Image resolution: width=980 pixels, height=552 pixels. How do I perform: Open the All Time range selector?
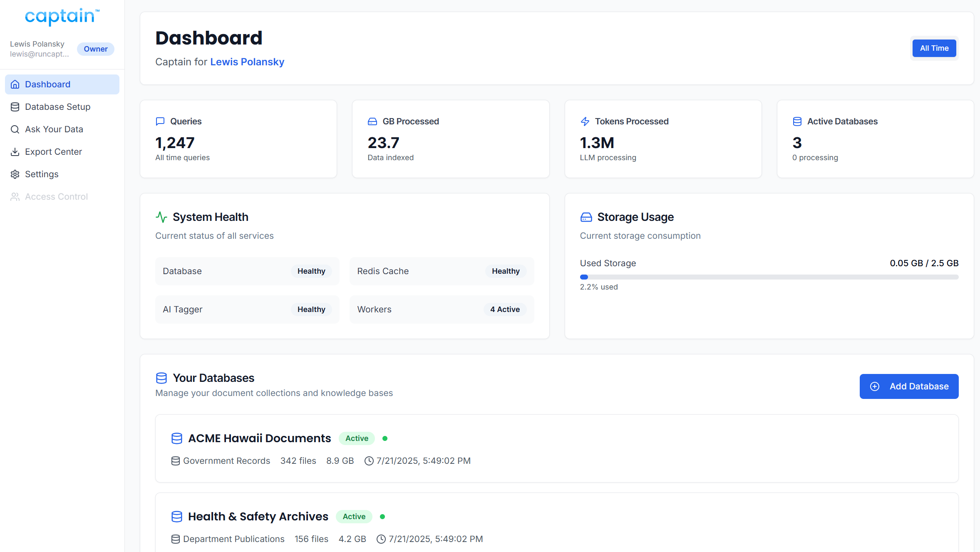pyautogui.click(x=934, y=48)
